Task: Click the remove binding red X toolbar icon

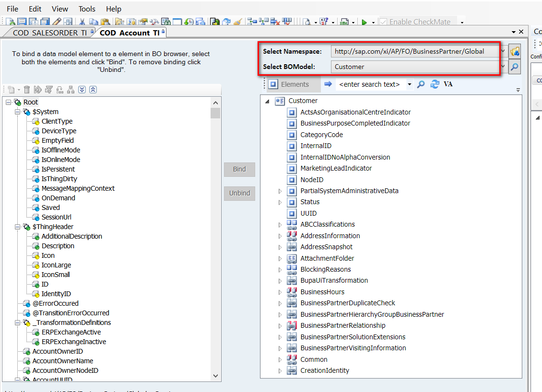Action: coord(275,22)
